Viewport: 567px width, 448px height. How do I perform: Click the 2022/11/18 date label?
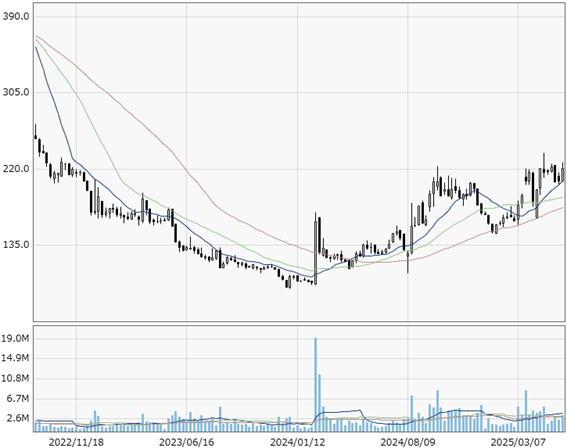click(76, 442)
